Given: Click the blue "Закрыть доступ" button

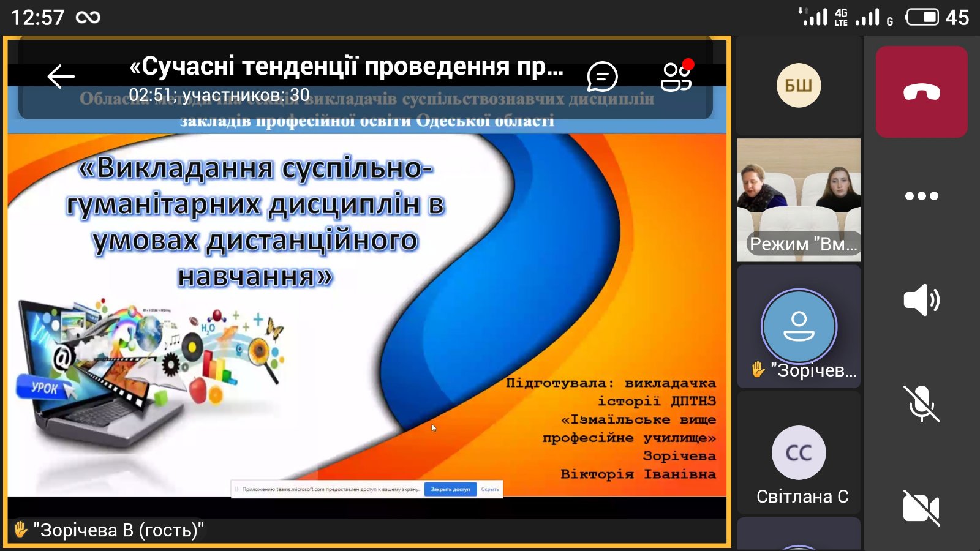Looking at the screenshot, I should point(450,489).
